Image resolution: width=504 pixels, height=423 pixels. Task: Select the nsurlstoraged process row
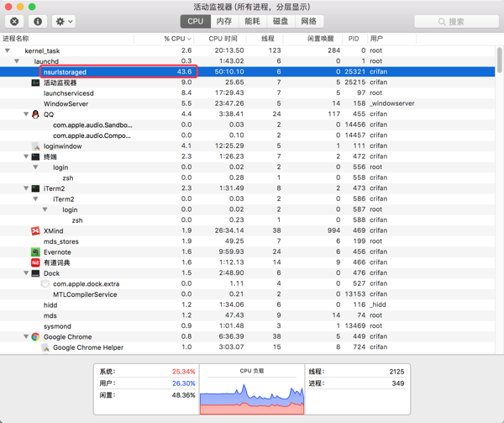click(x=247, y=71)
